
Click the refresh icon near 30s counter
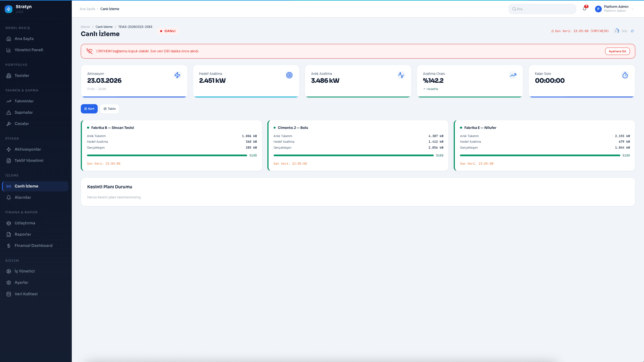[632, 31]
